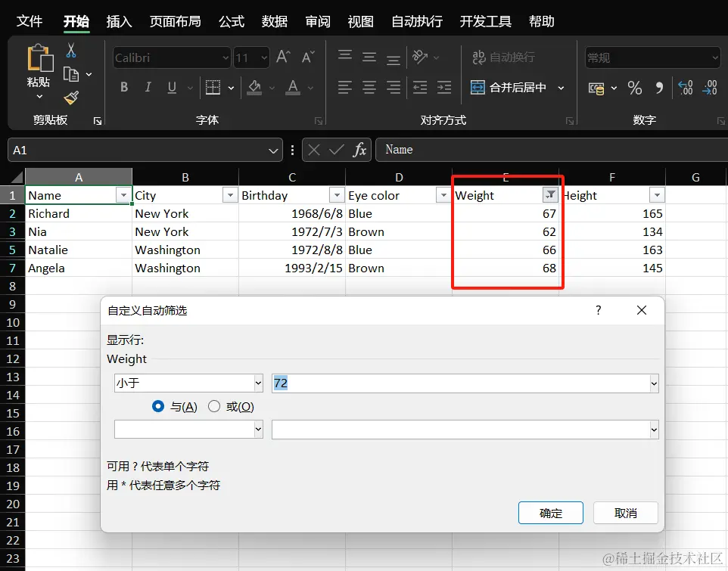Align text to top
Screen dimensions: 728x571
click(x=345, y=56)
